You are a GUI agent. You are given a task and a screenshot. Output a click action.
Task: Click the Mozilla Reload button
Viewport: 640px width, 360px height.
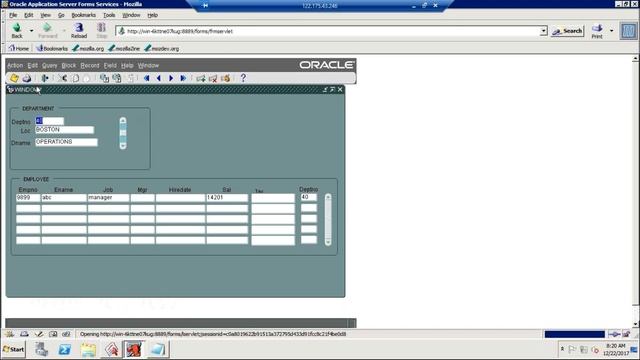[x=79, y=31]
